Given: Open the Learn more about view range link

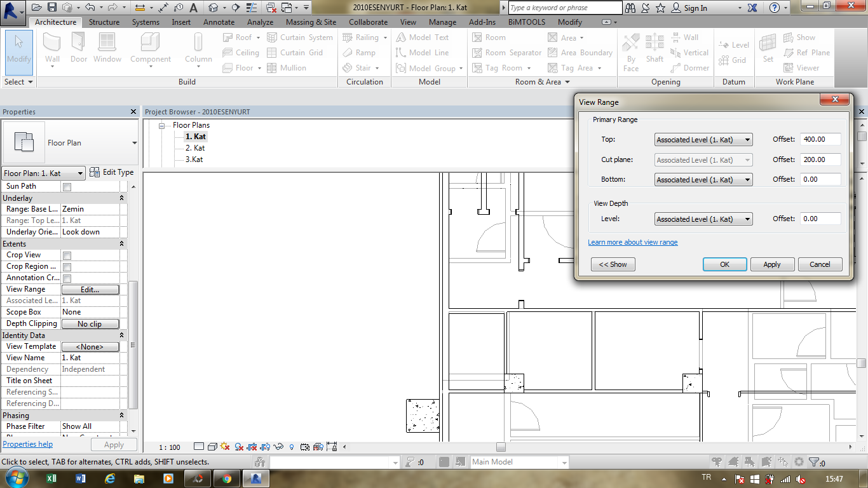Looking at the screenshot, I should 633,242.
